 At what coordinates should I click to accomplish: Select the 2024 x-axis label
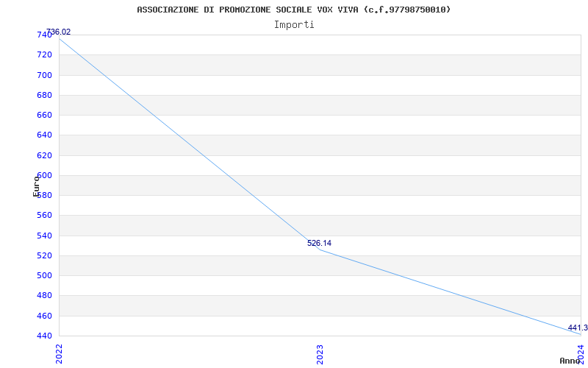click(581, 355)
